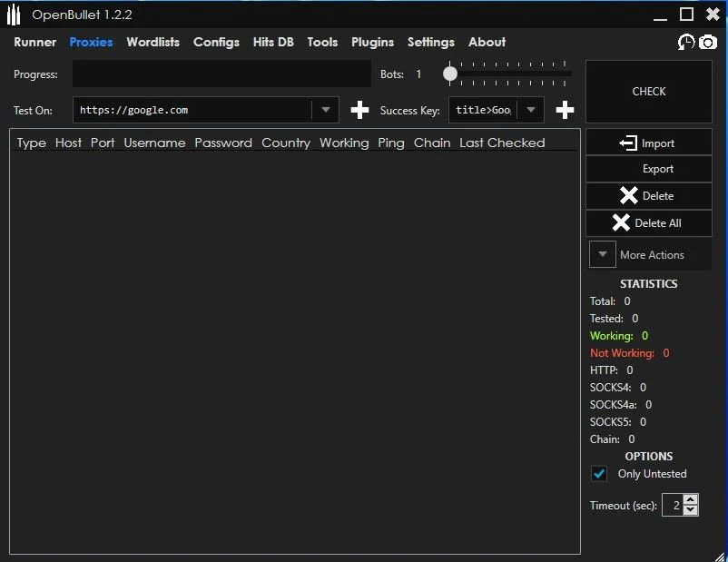Click the Test On URL text field

[192, 110]
